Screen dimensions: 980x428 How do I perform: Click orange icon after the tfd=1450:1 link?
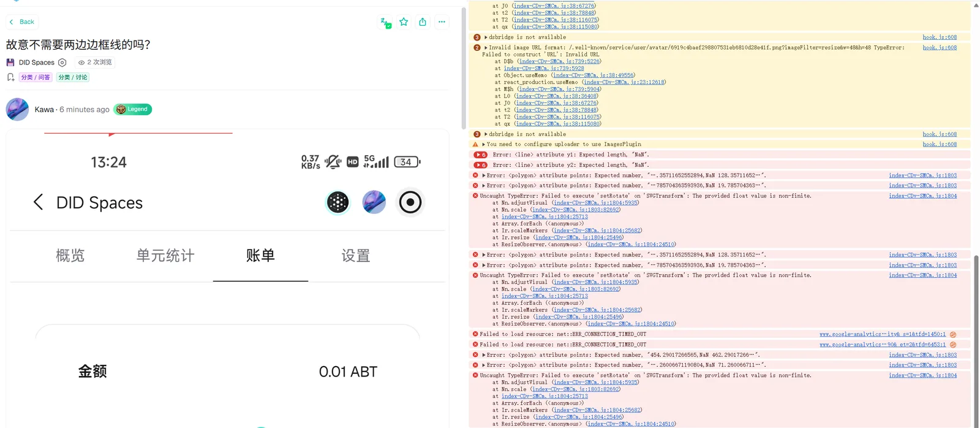[953, 335]
